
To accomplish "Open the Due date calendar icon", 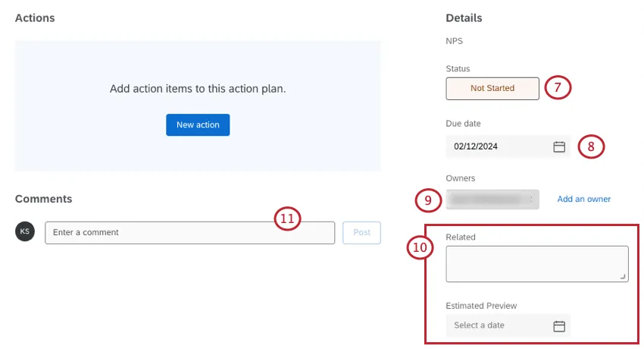I will pyautogui.click(x=559, y=146).
